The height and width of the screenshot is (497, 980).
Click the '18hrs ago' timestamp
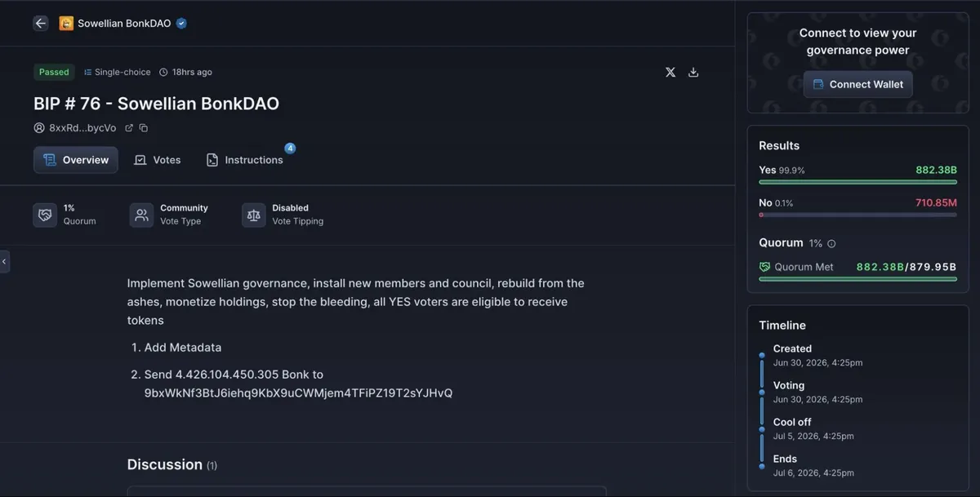(x=192, y=73)
